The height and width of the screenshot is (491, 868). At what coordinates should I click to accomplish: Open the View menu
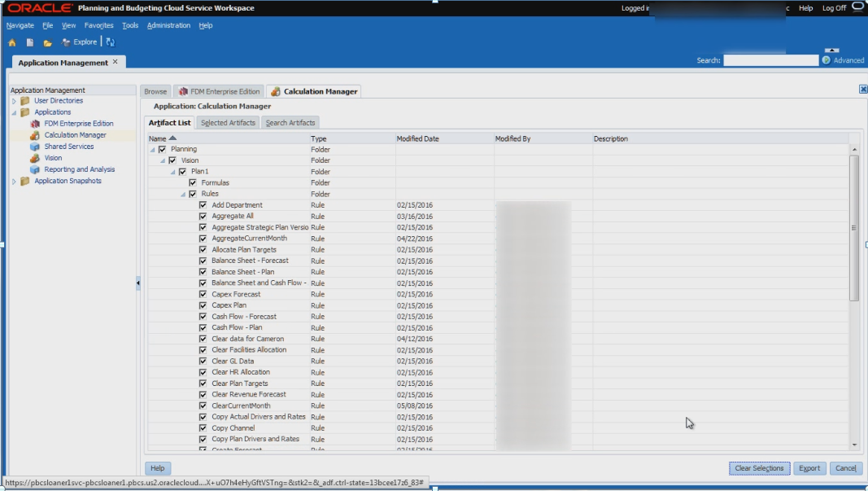68,25
